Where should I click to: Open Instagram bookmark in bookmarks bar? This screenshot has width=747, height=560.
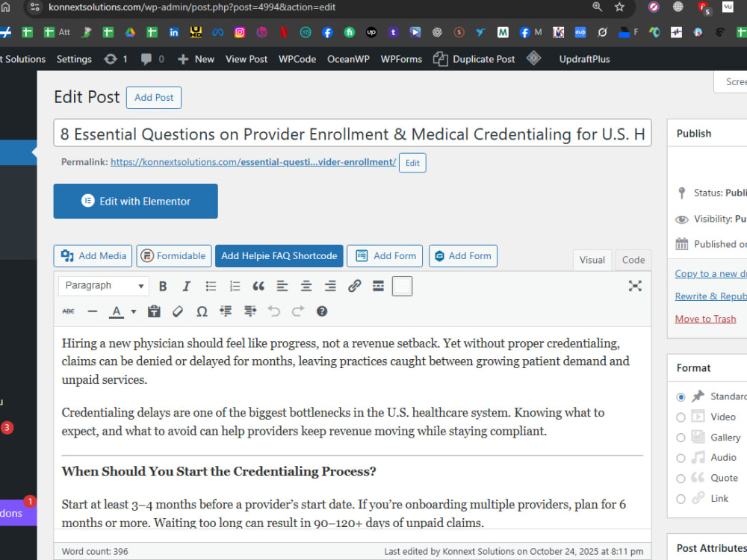240,32
